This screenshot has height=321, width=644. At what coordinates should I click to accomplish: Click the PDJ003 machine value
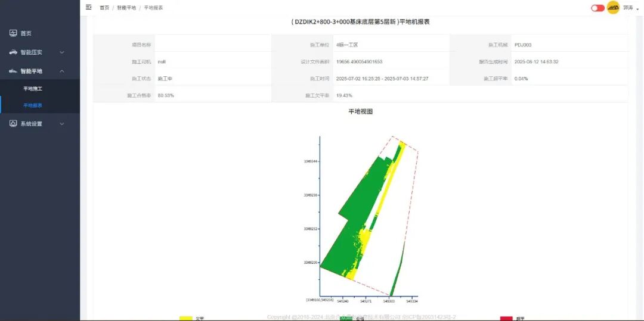[x=523, y=45]
